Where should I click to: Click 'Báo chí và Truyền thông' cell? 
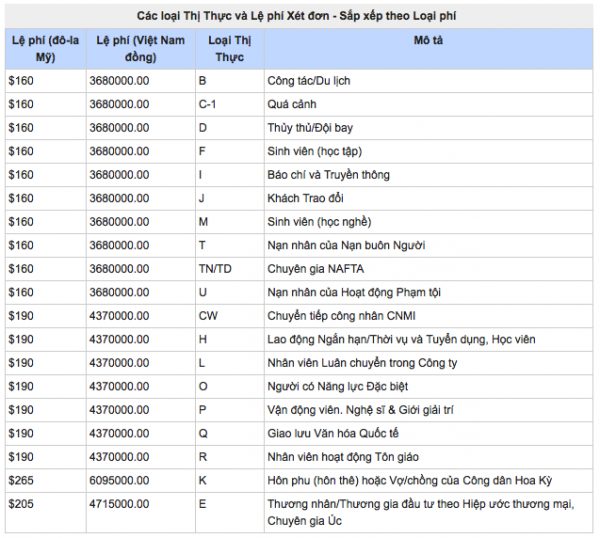(429, 175)
